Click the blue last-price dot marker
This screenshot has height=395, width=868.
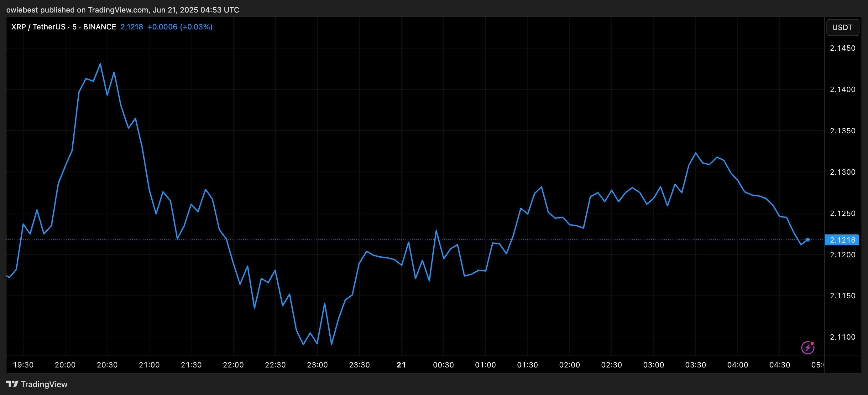click(x=808, y=239)
